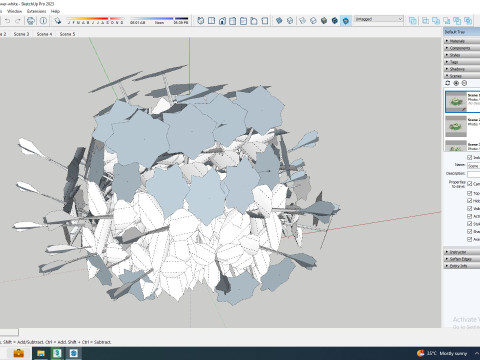The image size is (480, 360).
Task: Expand the Shadows tray panel
Action: (462, 69)
